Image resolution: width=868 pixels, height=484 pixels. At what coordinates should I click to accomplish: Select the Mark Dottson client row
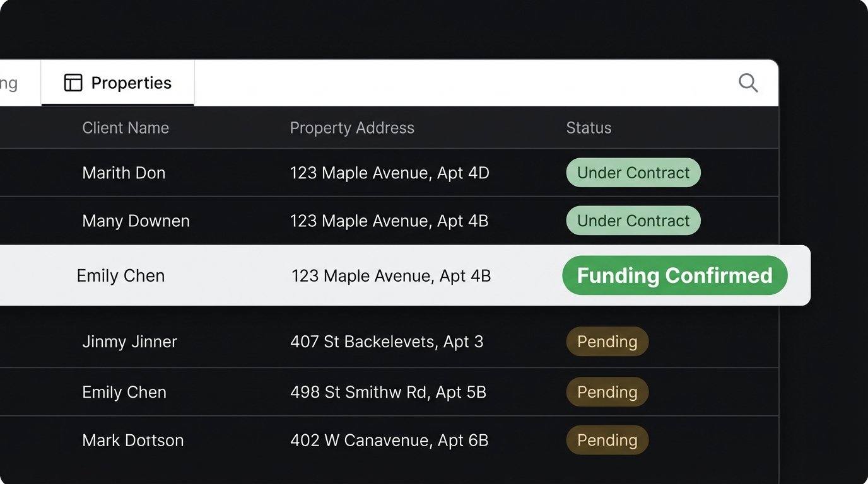tap(132, 440)
